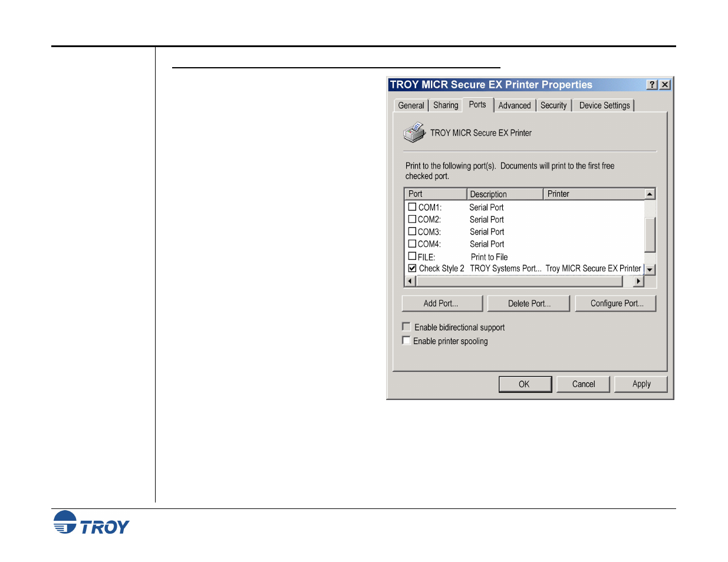Enable printer spooling checkbox

(406, 340)
